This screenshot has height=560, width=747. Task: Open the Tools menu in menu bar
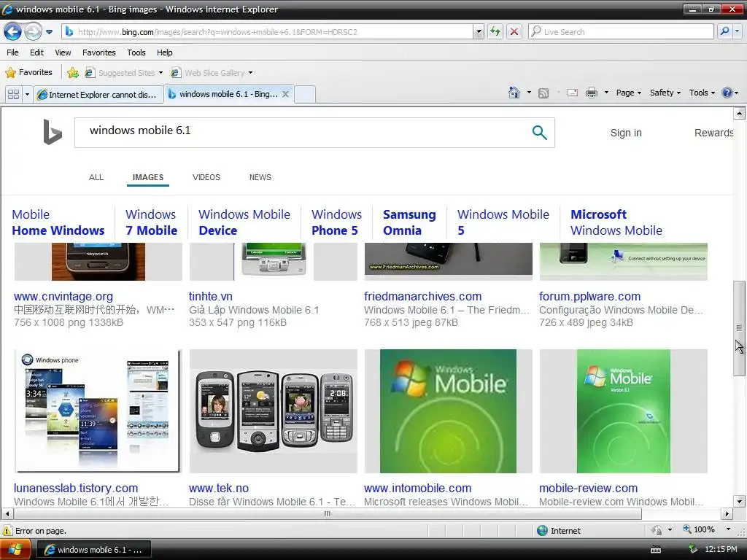tap(136, 52)
